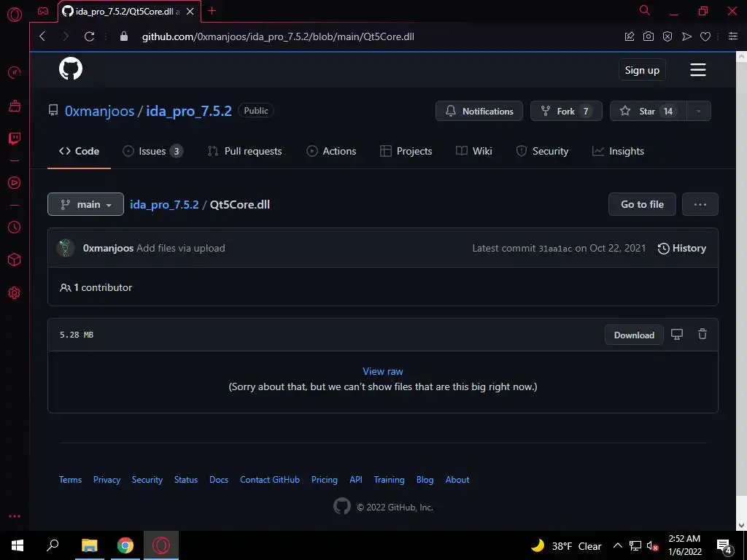The height and width of the screenshot is (560, 747).
Task: Open Add files via upload commit message
Action: coord(181,248)
